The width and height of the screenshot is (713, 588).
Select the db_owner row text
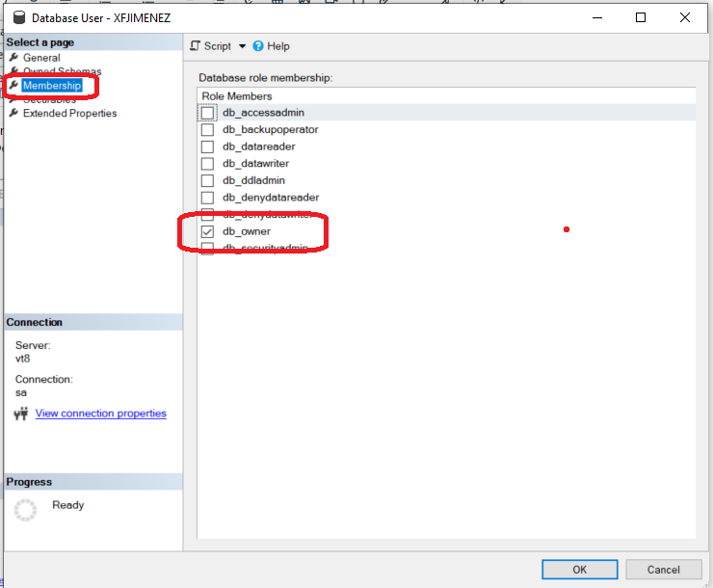(247, 231)
